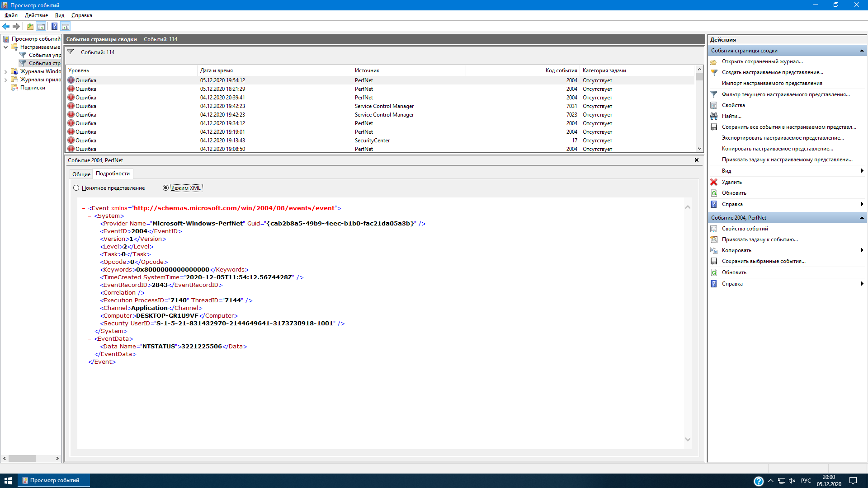Collapse the EventData XML node
Image resolution: width=868 pixels, height=488 pixels.
(90, 339)
